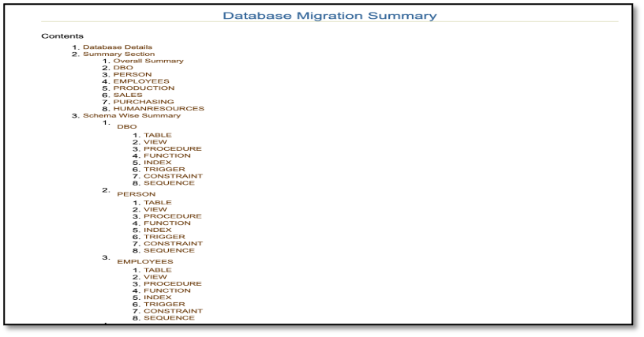644x337 pixels.
Task: Jump to HUMANRESOURCES summary link
Action: click(159, 109)
